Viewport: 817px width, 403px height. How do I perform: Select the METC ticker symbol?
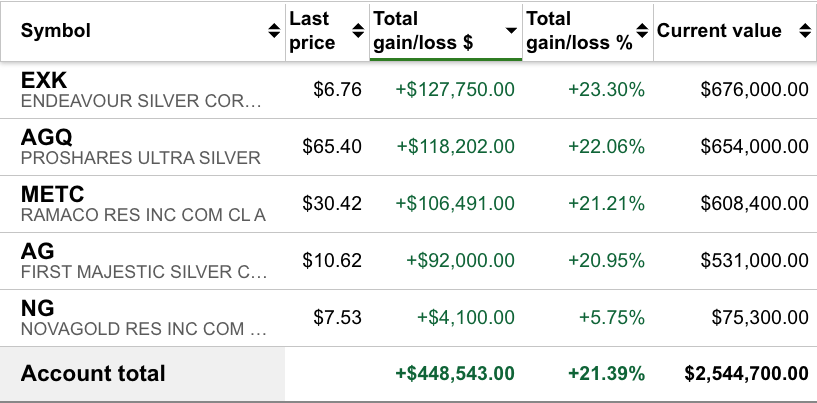coord(53,194)
